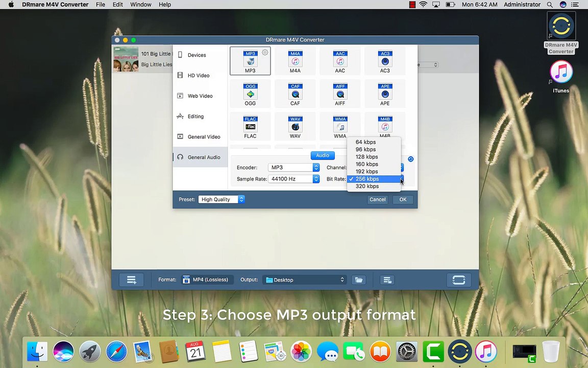Open Wi-Fi status in menu bar

[423, 5]
